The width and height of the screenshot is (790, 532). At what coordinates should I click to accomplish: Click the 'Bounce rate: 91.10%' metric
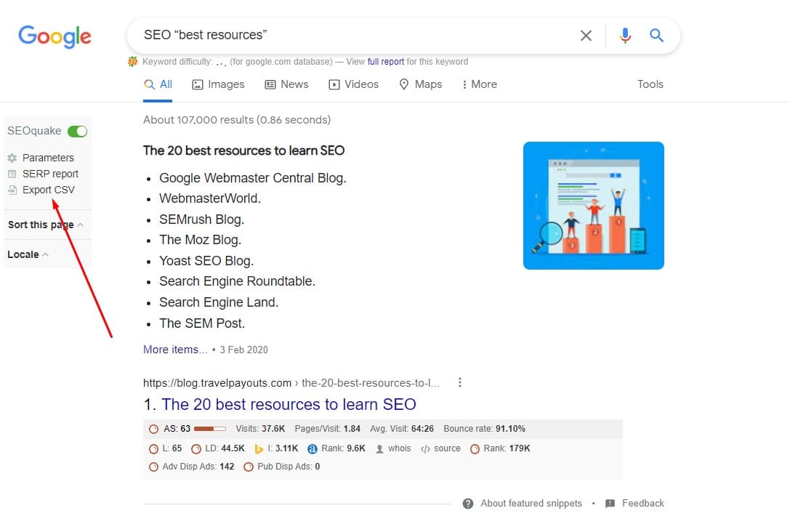click(x=484, y=429)
